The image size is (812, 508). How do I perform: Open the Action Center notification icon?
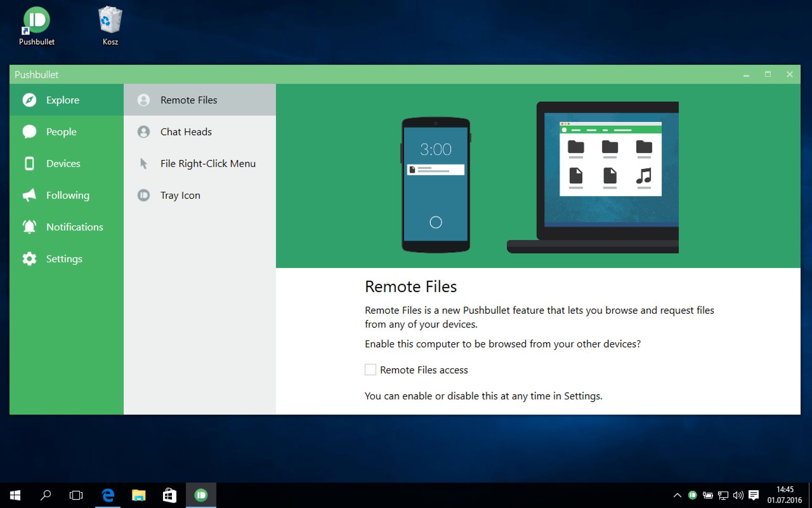(x=754, y=495)
